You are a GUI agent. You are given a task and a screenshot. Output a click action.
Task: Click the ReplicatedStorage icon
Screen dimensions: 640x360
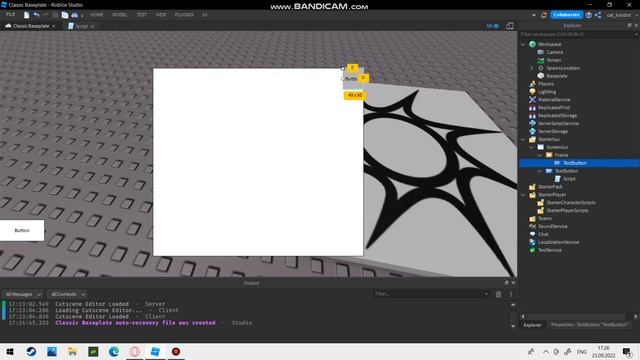pyautogui.click(x=532, y=116)
